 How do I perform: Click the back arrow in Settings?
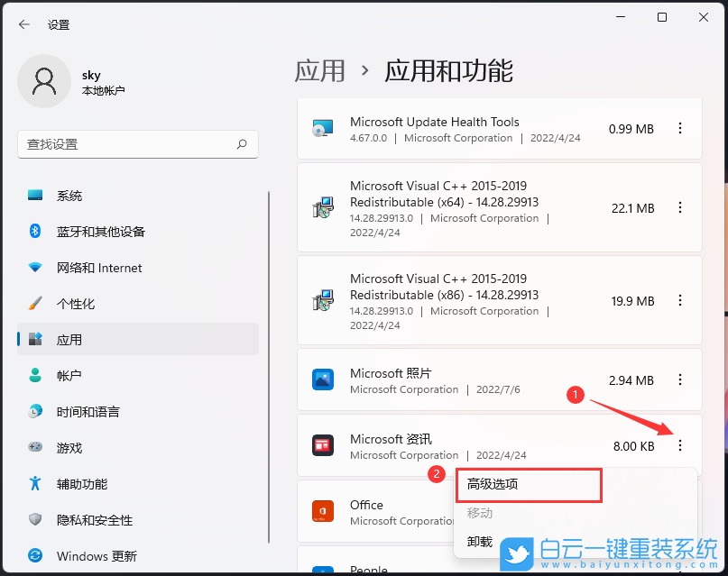pyautogui.click(x=24, y=24)
